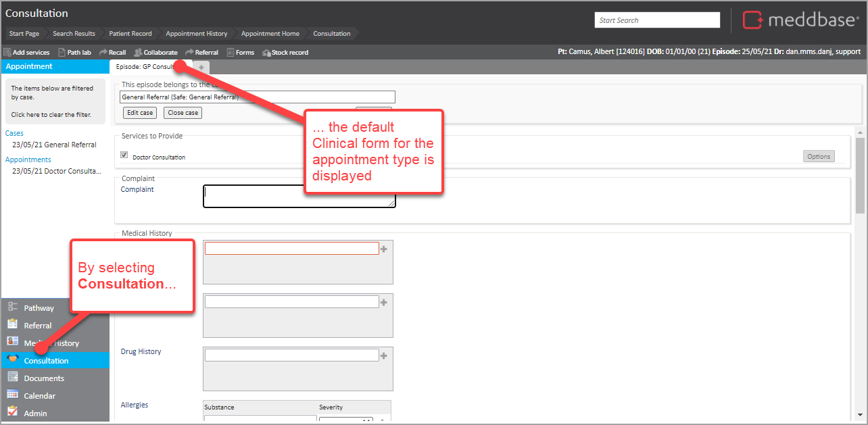This screenshot has height=425, width=868.
Task: Toggle the Doctor Consultation checkbox
Action: (x=124, y=155)
